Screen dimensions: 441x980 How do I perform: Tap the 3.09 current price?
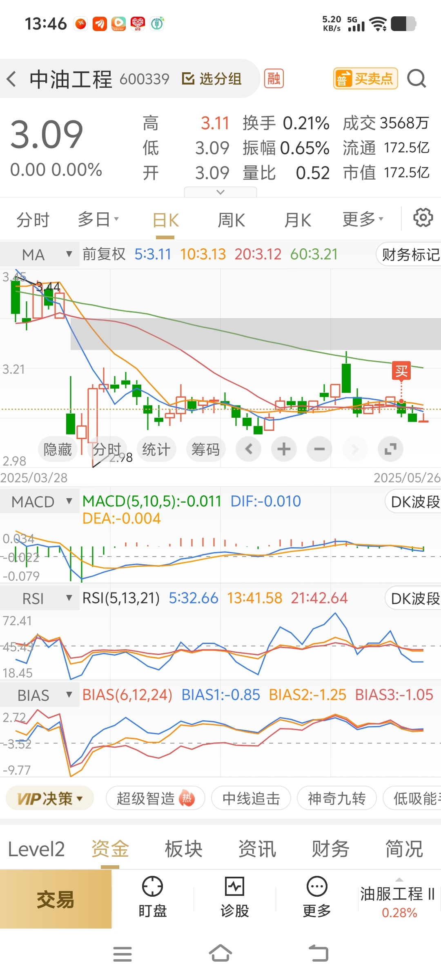point(47,134)
